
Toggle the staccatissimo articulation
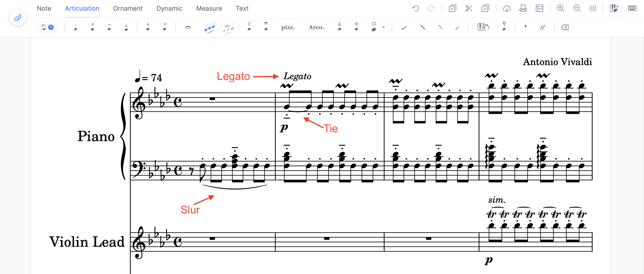(92, 28)
